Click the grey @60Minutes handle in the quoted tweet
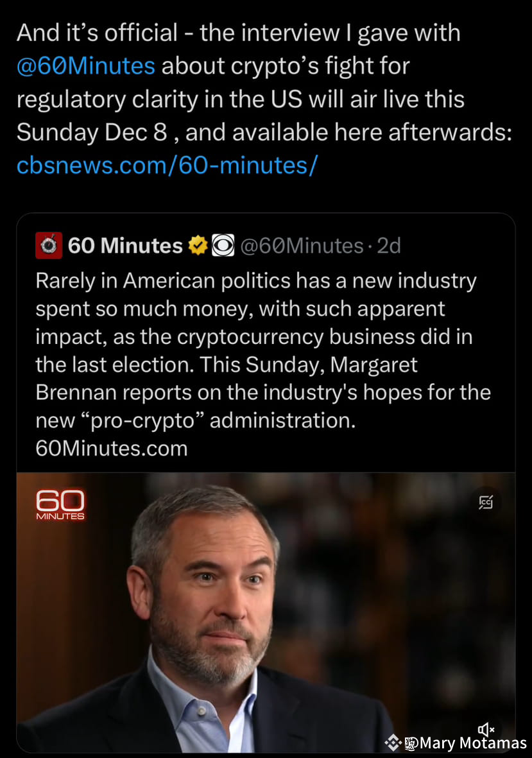 [302, 246]
